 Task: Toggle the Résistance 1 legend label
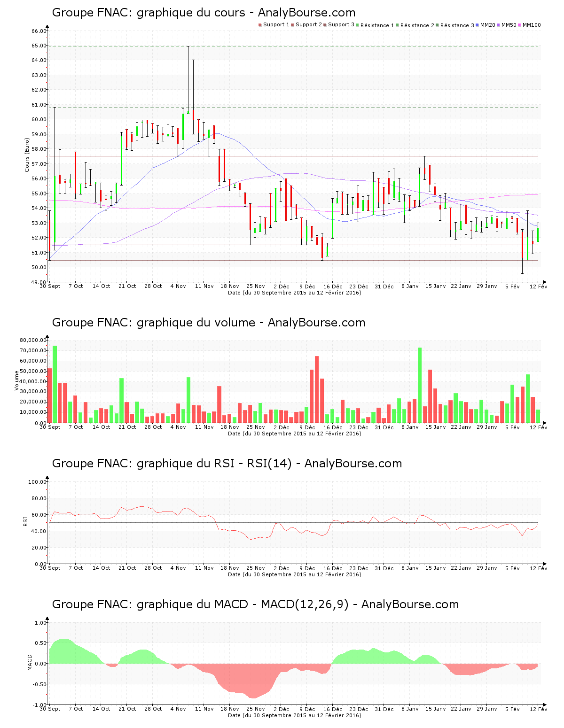point(377,25)
